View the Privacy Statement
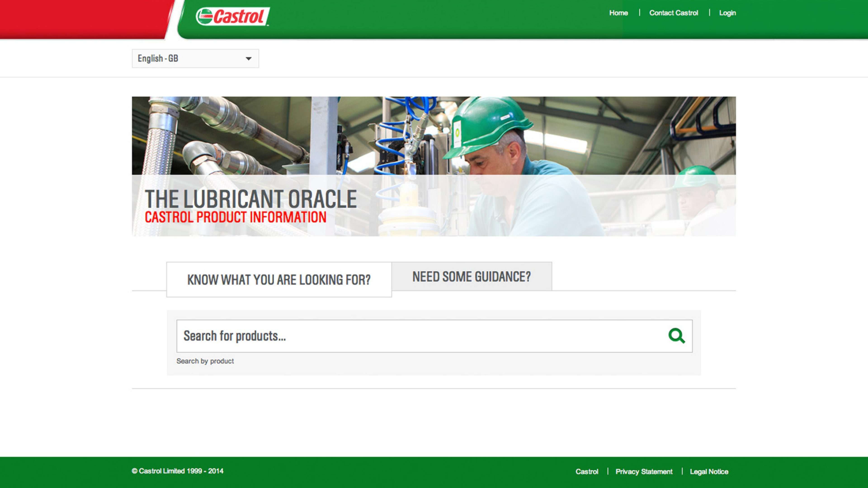This screenshot has height=488, width=868. click(644, 472)
